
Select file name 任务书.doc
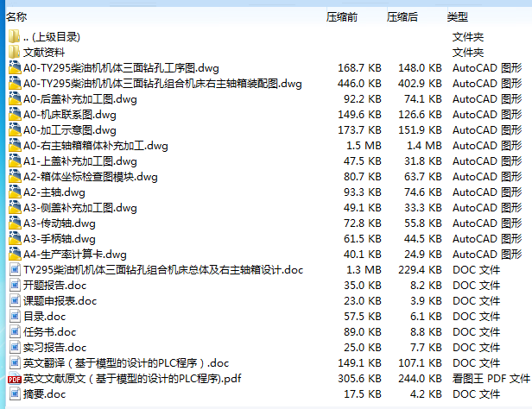tap(49, 331)
